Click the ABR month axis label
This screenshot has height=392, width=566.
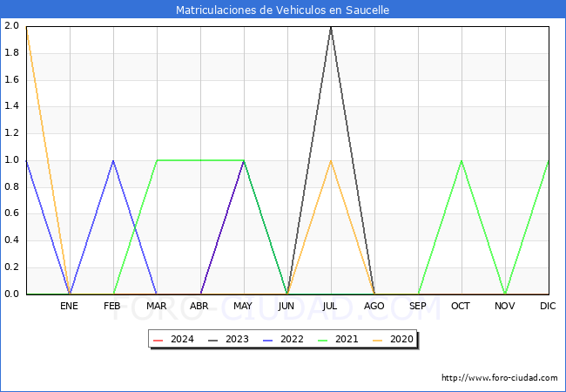point(199,306)
